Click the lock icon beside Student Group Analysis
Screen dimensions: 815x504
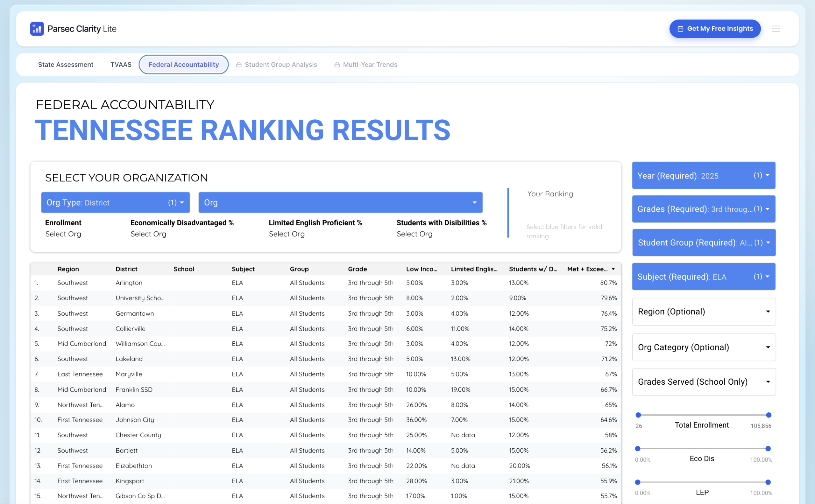pyautogui.click(x=239, y=65)
